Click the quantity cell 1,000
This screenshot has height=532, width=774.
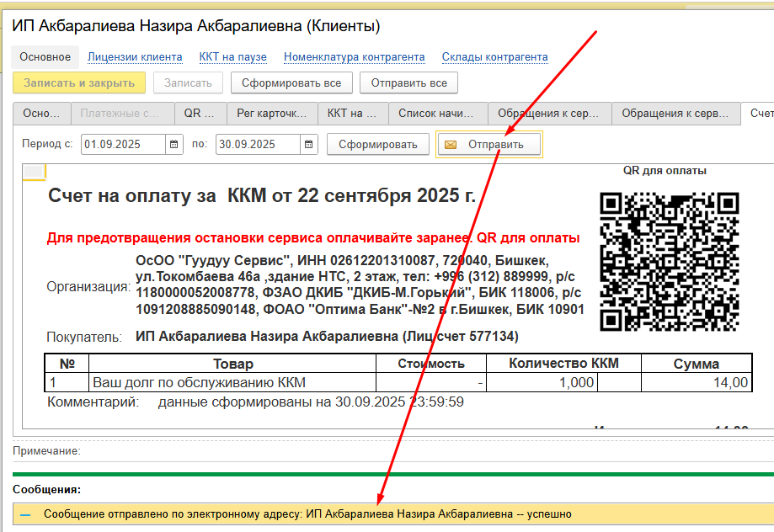(x=542, y=382)
